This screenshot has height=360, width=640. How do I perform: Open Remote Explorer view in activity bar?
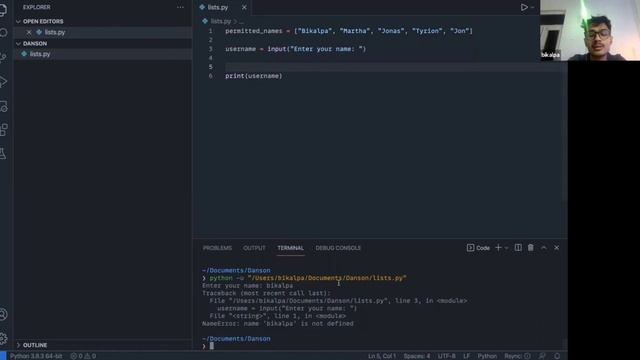coord(3,106)
